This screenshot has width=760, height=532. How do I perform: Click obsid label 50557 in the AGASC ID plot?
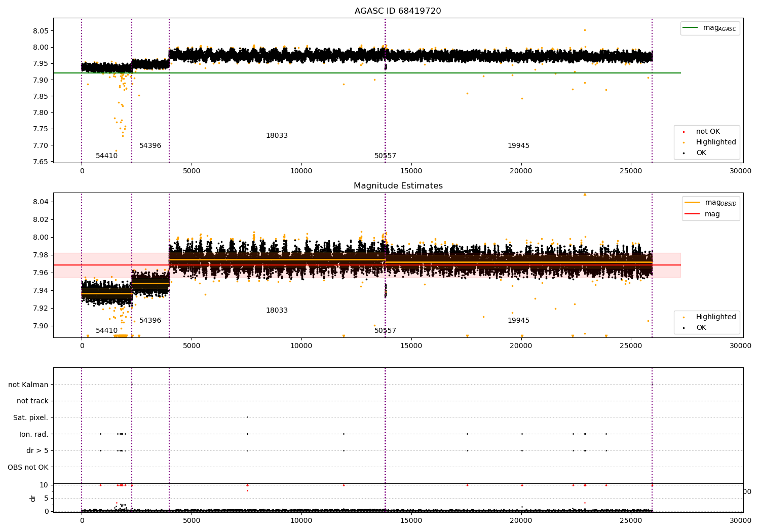[385, 156]
